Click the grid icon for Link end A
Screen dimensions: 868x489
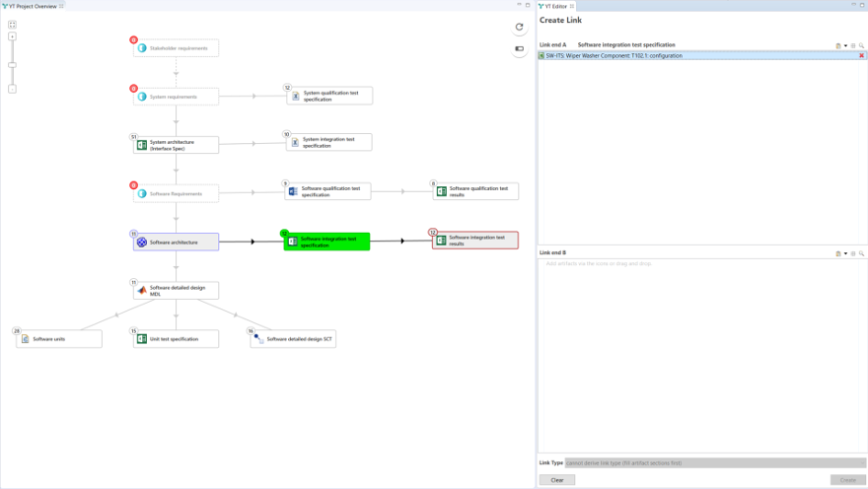click(853, 46)
